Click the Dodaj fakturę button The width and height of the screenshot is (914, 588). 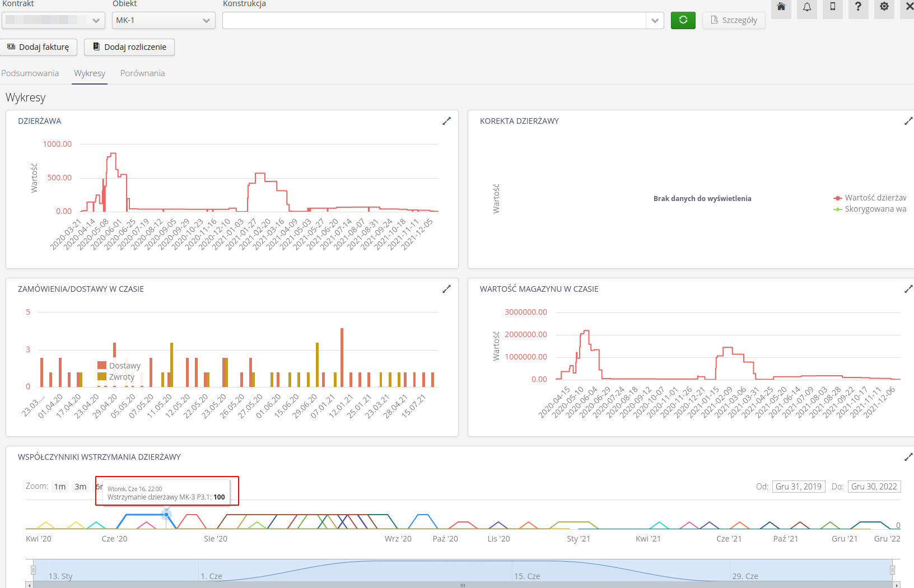click(x=38, y=47)
